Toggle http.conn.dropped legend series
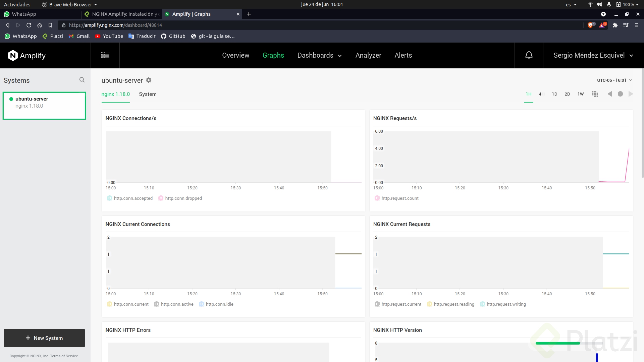The image size is (644, 362). click(180, 198)
